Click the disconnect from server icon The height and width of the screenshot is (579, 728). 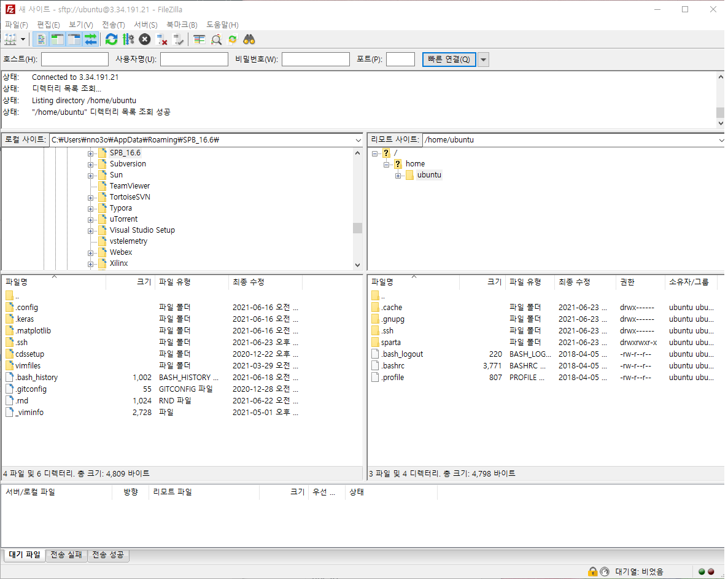[161, 39]
